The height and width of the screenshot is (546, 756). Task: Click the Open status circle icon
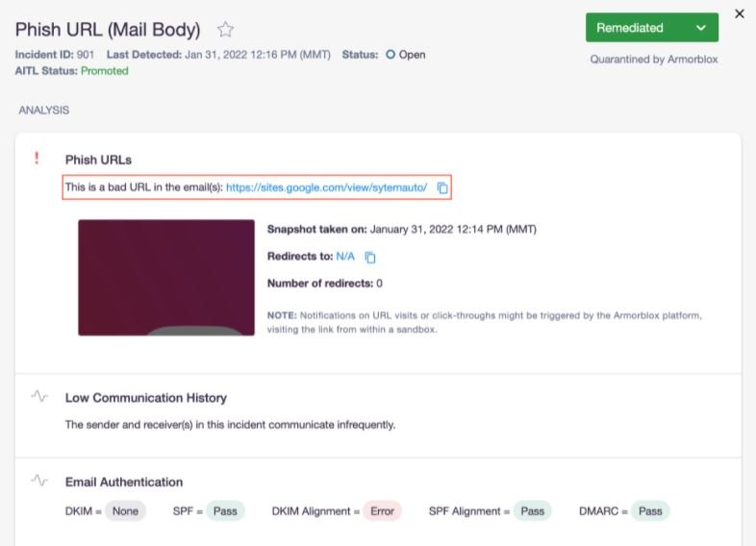pos(391,55)
